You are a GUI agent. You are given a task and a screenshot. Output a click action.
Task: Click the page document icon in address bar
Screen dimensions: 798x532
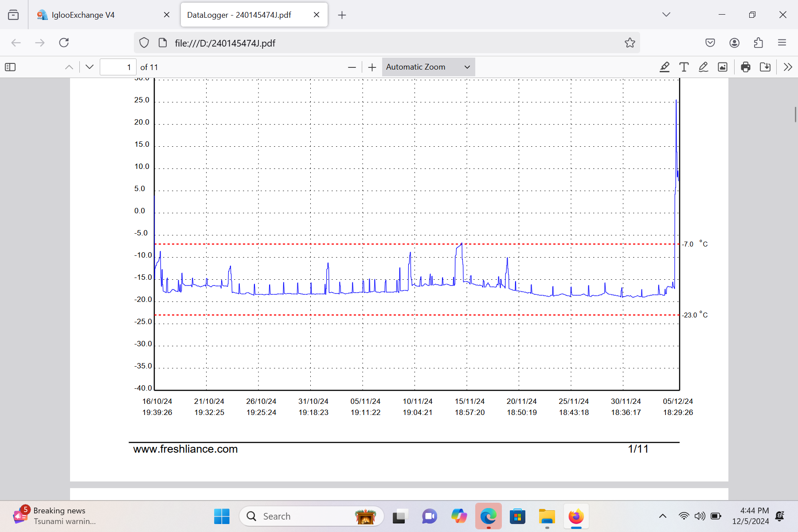coord(163,43)
